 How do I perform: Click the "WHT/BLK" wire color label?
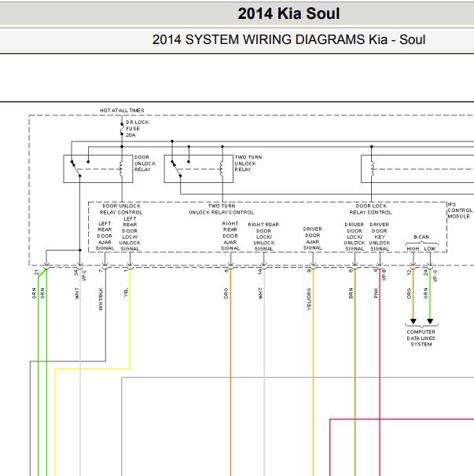101,299
